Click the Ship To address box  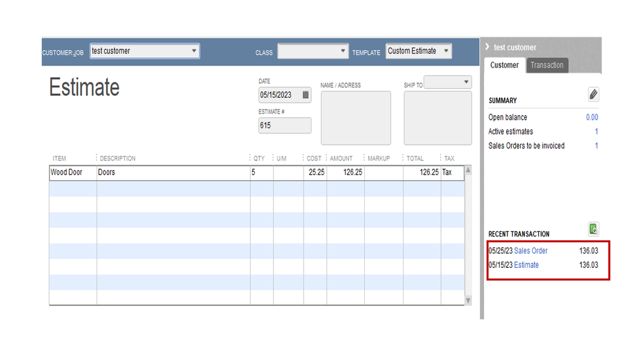(438, 118)
